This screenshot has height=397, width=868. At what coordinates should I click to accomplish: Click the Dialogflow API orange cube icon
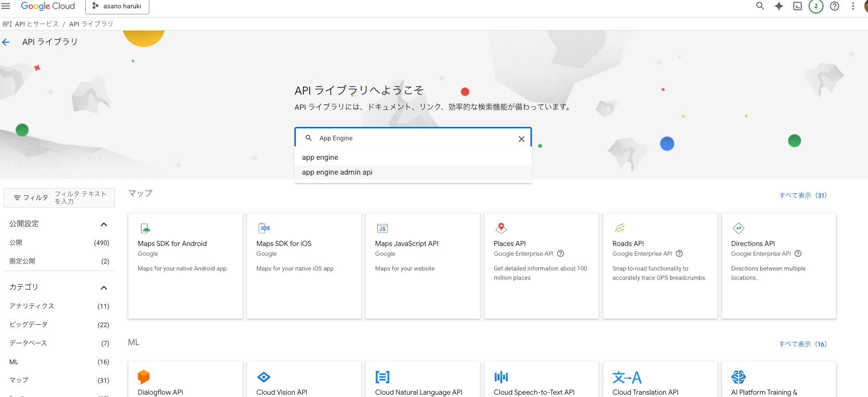(144, 377)
